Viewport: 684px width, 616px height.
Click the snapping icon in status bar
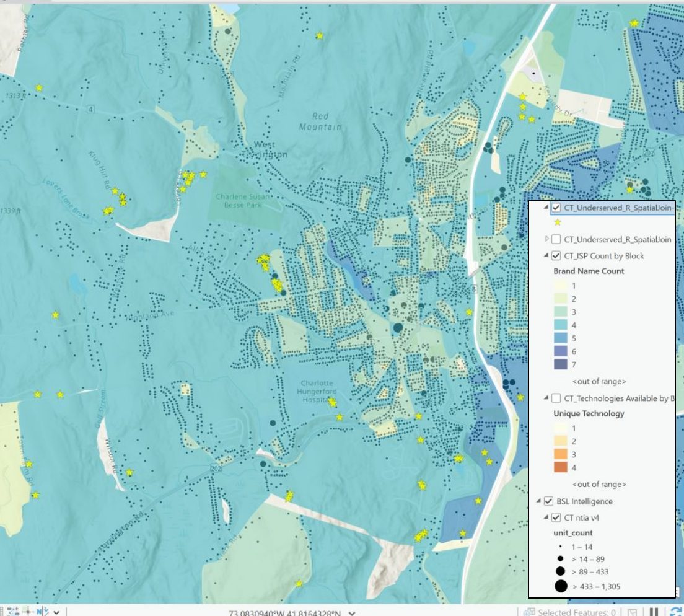[x=13, y=612]
